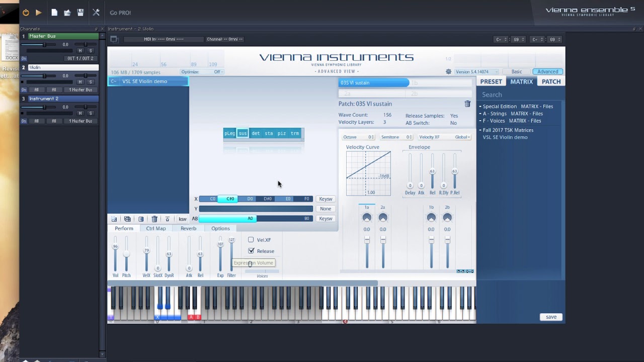Open the MIDI In Omni selector
This screenshot has width=644, height=362.
pos(164,39)
